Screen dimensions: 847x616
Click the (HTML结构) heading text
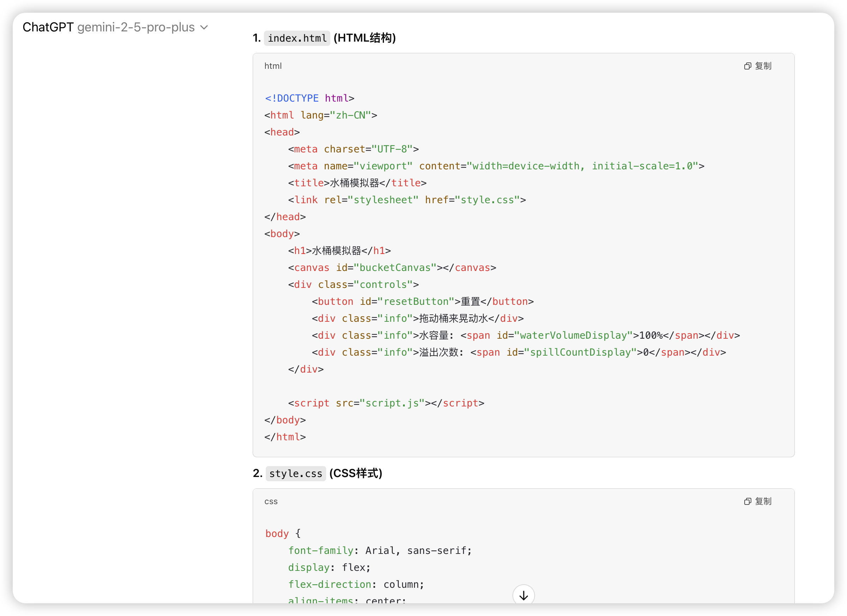[x=364, y=38]
